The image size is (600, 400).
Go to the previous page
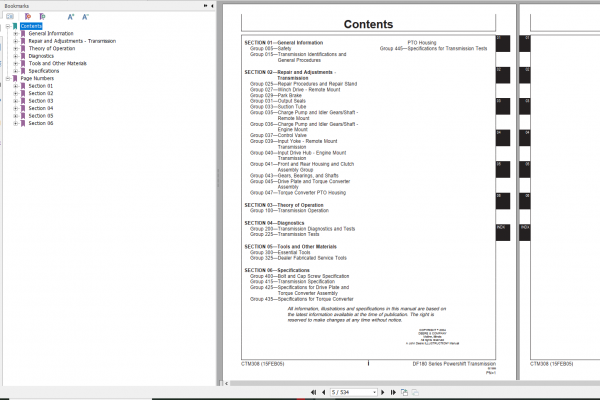pyautogui.click(x=324, y=392)
